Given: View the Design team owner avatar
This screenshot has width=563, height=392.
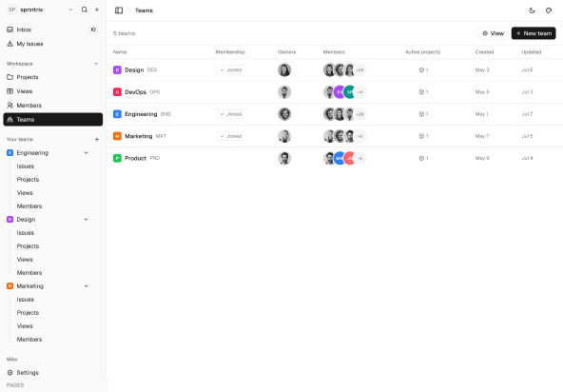Looking at the screenshot, I should tap(284, 69).
